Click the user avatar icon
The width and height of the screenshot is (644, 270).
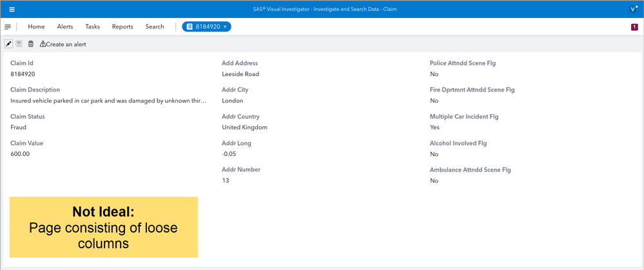tap(633, 9)
